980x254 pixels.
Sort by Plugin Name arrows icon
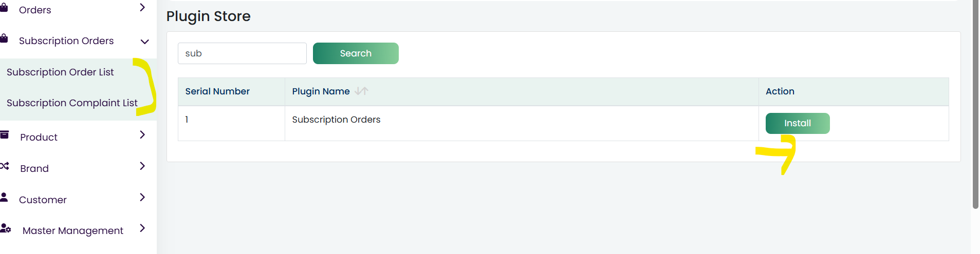click(361, 91)
